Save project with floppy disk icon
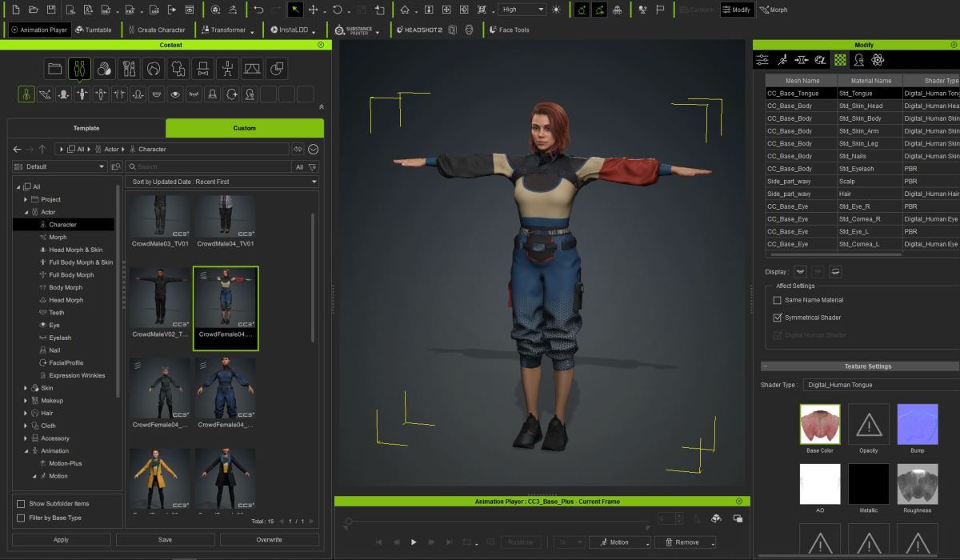960x560 pixels. click(x=51, y=10)
